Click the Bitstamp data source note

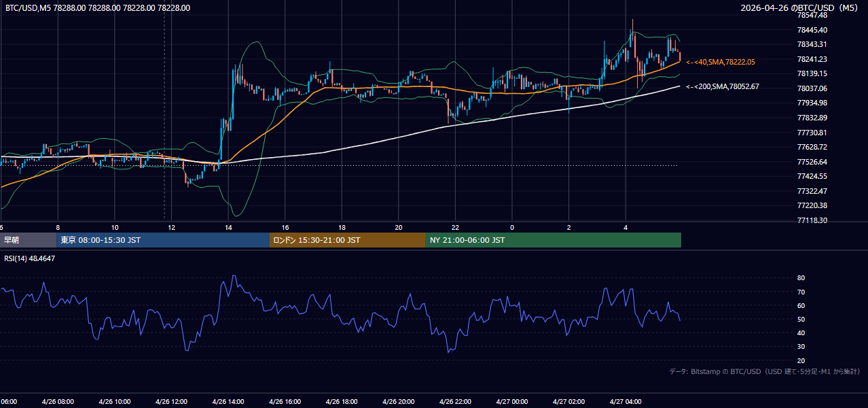(765, 371)
